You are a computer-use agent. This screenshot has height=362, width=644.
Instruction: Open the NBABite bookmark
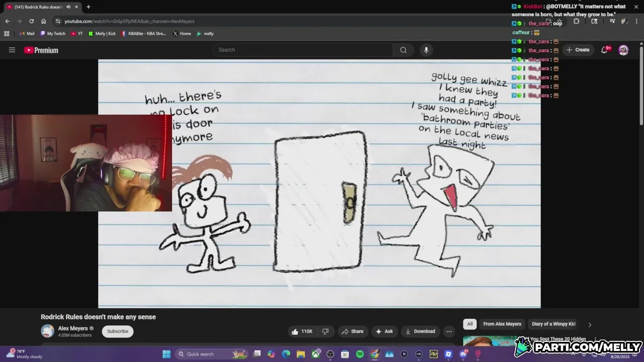pyautogui.click(x=143, y=34)
